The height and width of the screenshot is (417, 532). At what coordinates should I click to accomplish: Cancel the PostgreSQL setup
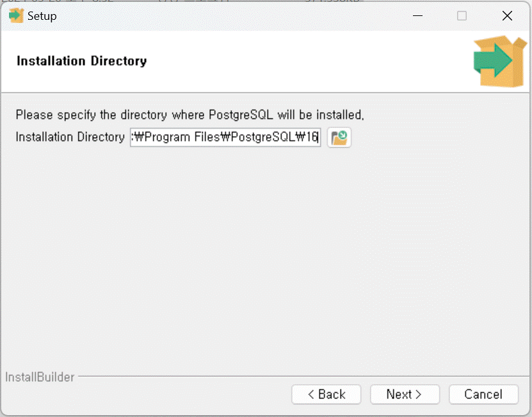(483, 394)
